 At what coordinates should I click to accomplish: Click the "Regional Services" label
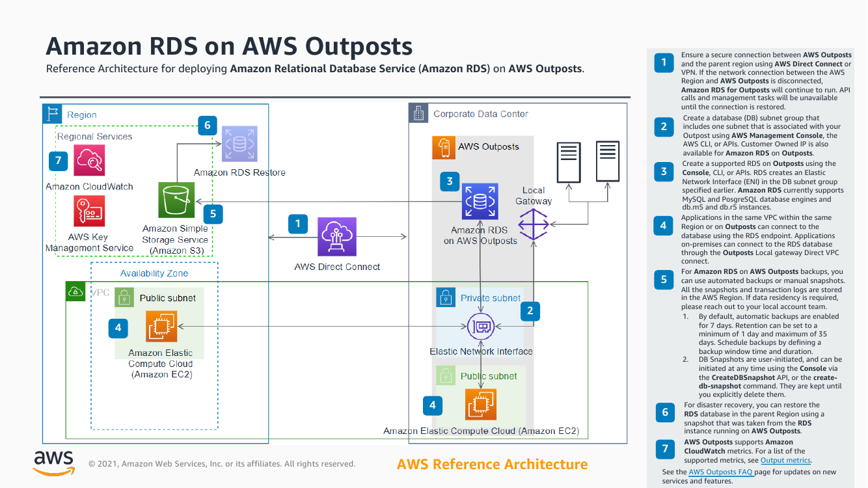pyautogui.click(x=95, y=137)
